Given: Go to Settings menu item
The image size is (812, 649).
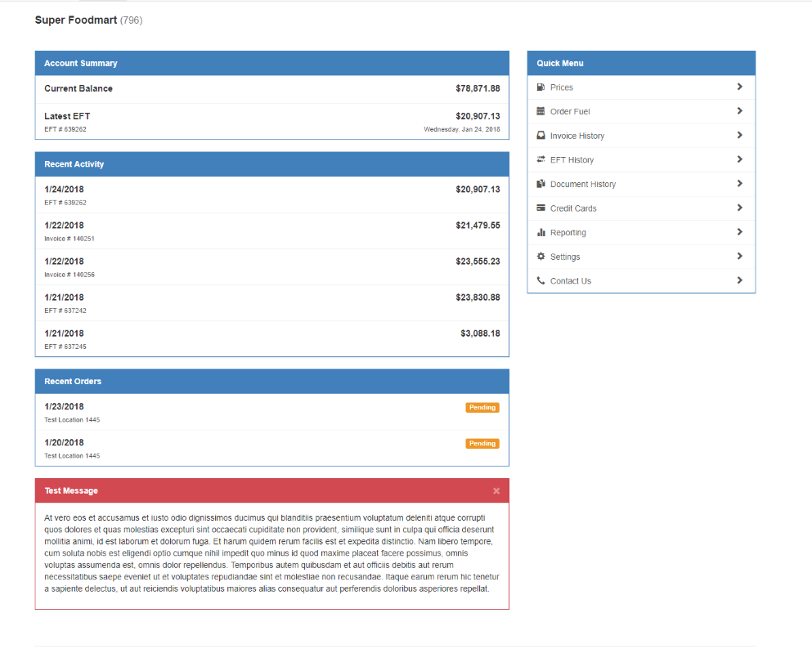Looking at the screenshot, I should pyautogui.click(x=641, y=257).
